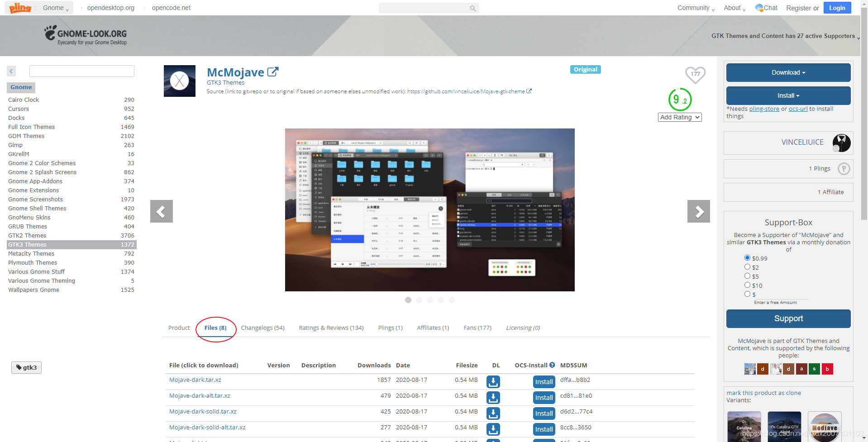868x442 pixels.
Task: Switch to the Product tab
Action: click(179, 328)
